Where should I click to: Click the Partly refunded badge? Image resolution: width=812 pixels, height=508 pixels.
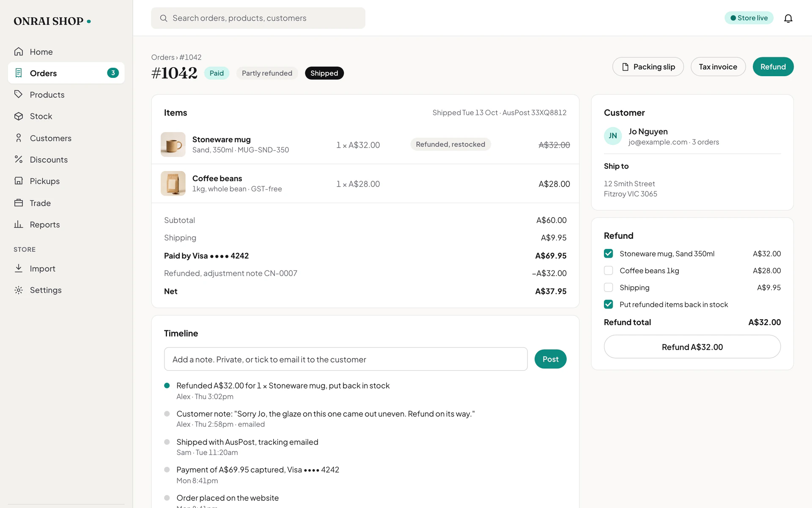(x=267, y=73)
